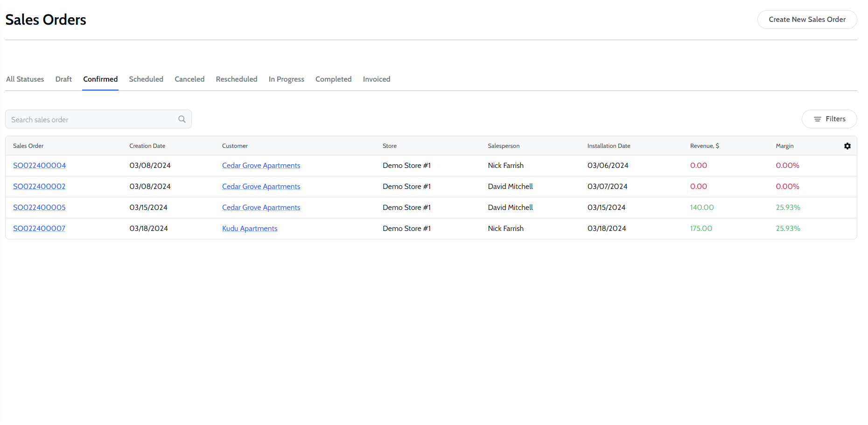
Task: Open Cedar Grove Apartments in first row
Action: (261, 166)
